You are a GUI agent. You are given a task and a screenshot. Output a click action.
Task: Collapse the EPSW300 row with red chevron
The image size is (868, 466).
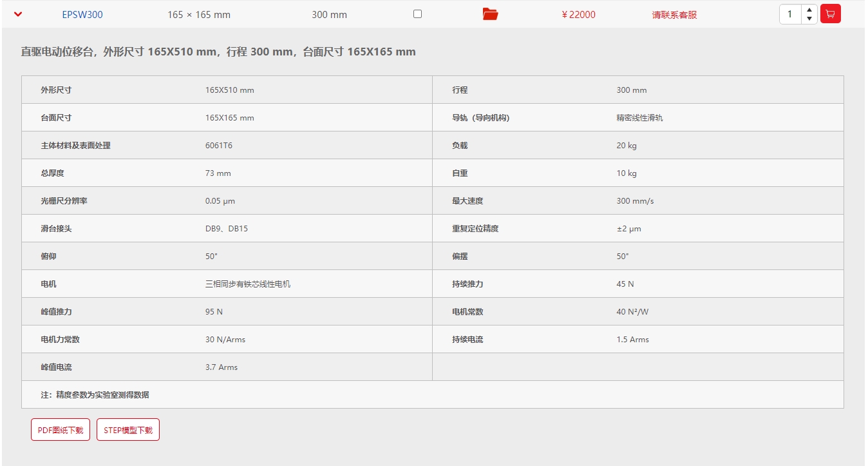tap(18, 14)
